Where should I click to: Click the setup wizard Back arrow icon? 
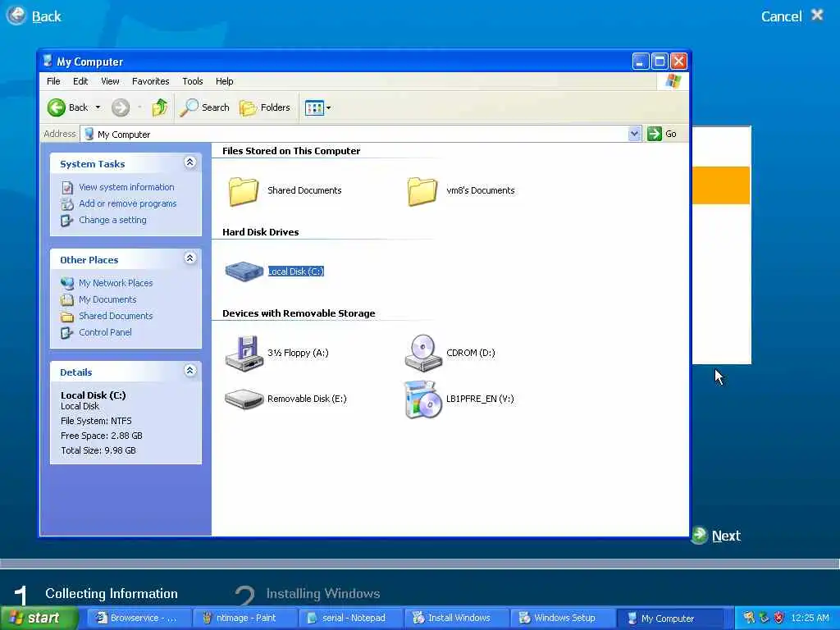16,16
